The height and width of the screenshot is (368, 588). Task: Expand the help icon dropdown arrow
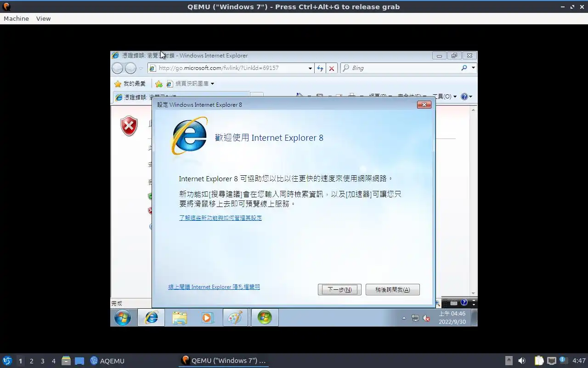pos(470,97)
